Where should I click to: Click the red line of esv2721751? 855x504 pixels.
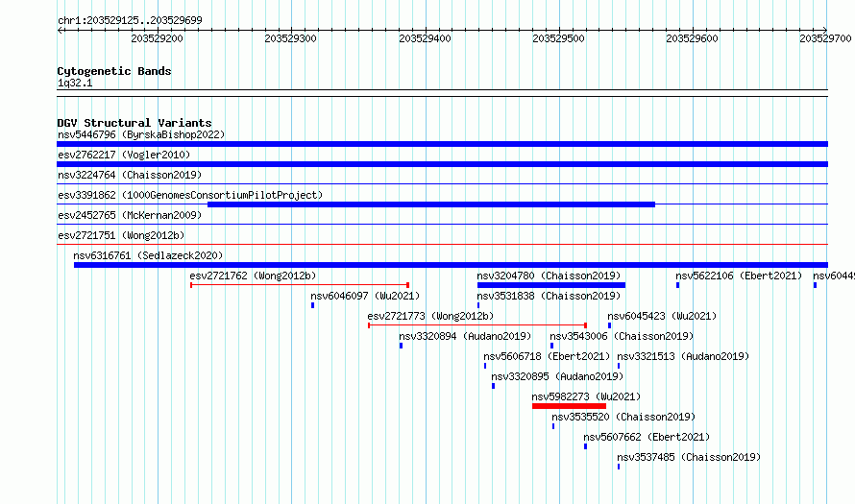(x=442, y=244)
